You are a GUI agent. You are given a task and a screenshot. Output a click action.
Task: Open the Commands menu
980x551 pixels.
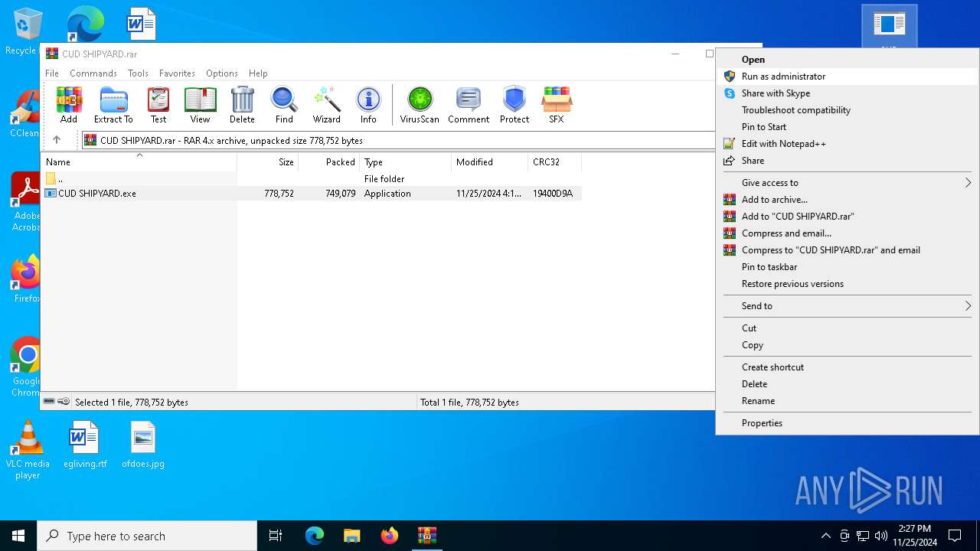tap(93, 73)
